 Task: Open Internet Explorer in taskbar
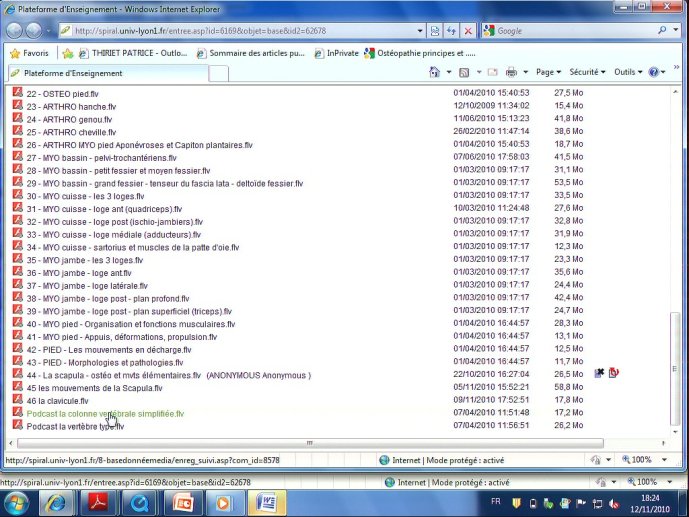(56, 503)
